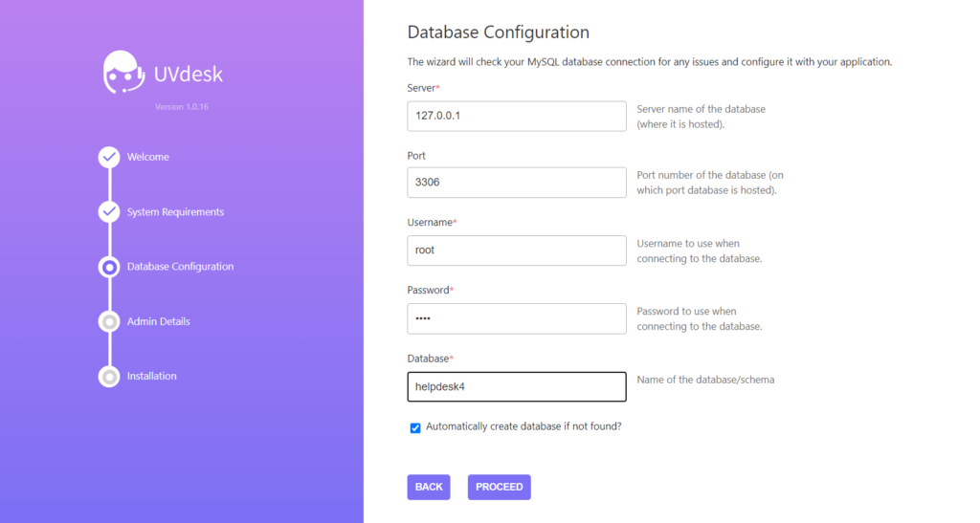Click the 'Password' field label
Screen dimensions: 980x523
tap(431, 290)
